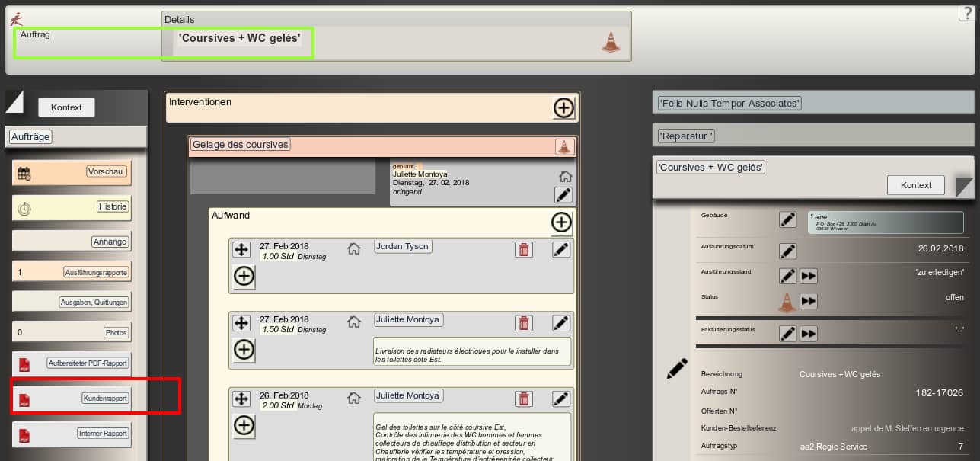Click the 'Felis Nulla Tempor Associates' breadcrumb
This screenshot has width=980, height=461.
[729, 104]
